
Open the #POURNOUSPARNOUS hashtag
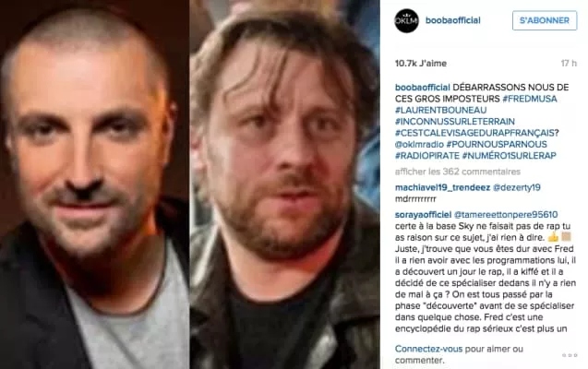(x=497, y=144)
